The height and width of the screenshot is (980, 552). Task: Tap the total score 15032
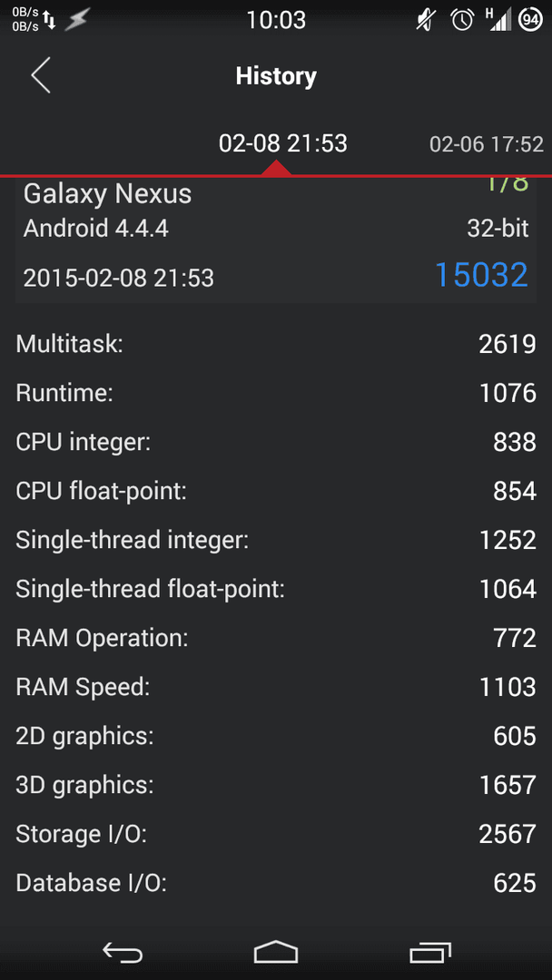481,275
